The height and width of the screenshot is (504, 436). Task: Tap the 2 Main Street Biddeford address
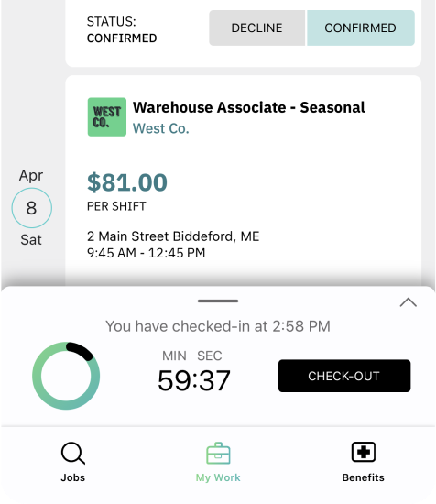[173, 236]
